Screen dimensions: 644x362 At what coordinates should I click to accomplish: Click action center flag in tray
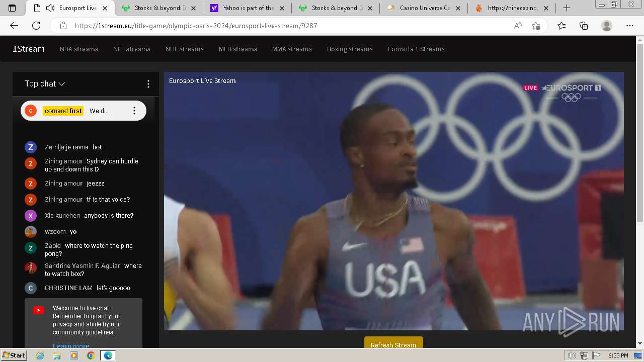click(x=596, y=355)
